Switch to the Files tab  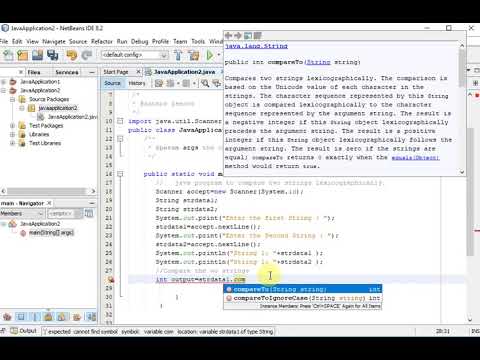pyautogui.click(x=34, y=72)
